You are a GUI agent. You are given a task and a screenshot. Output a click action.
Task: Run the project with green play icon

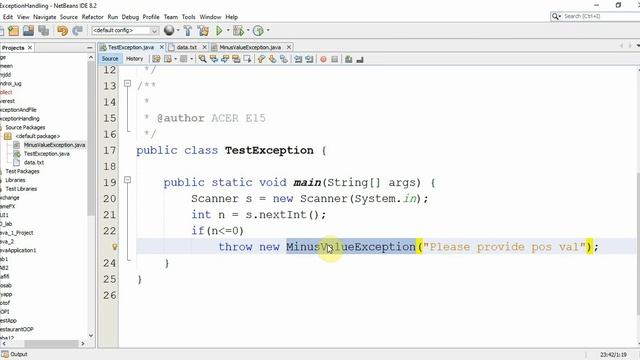coord(219,31)
